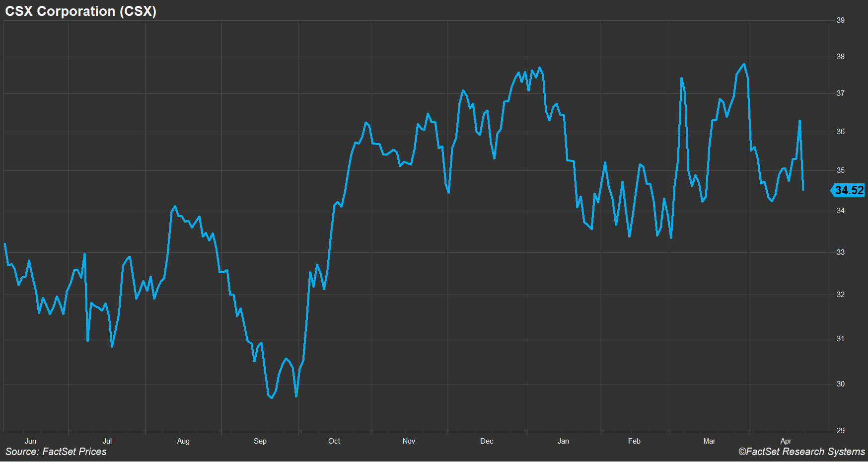Click the 39 price axis label
This screenshot has height=462, width=868.
840,20
